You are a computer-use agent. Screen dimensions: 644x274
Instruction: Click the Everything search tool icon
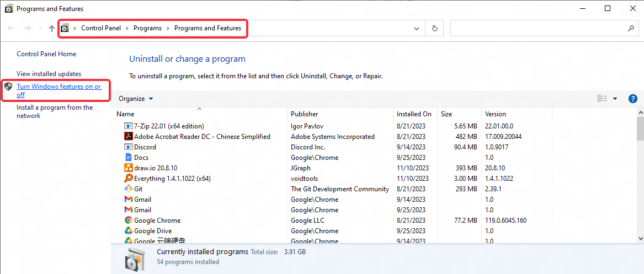point(129,179)
